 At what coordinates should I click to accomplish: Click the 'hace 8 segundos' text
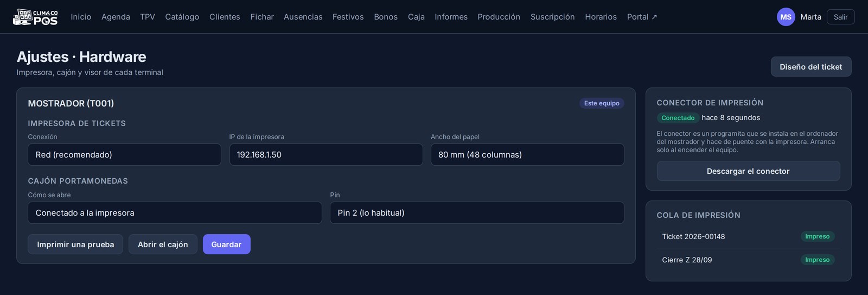731,118
